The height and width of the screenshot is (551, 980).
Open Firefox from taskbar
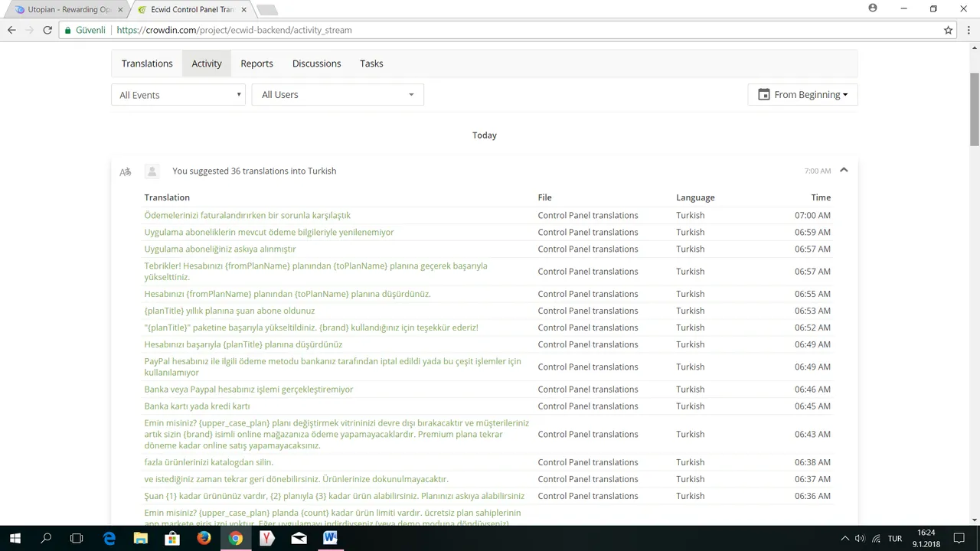coord(204,539)
